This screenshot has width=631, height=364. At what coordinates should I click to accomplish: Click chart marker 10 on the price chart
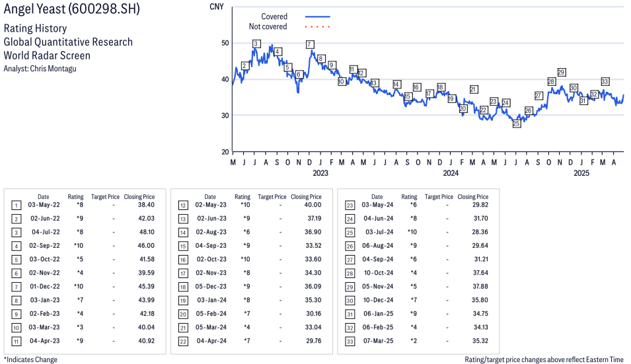(x=342, y=82)
